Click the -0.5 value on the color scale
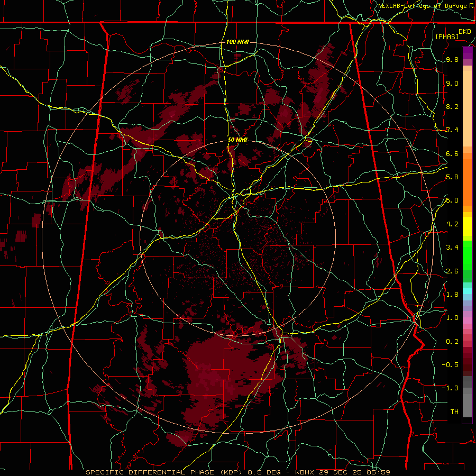The width and height of the screenshot is (476, 476). tap(450, 365)
